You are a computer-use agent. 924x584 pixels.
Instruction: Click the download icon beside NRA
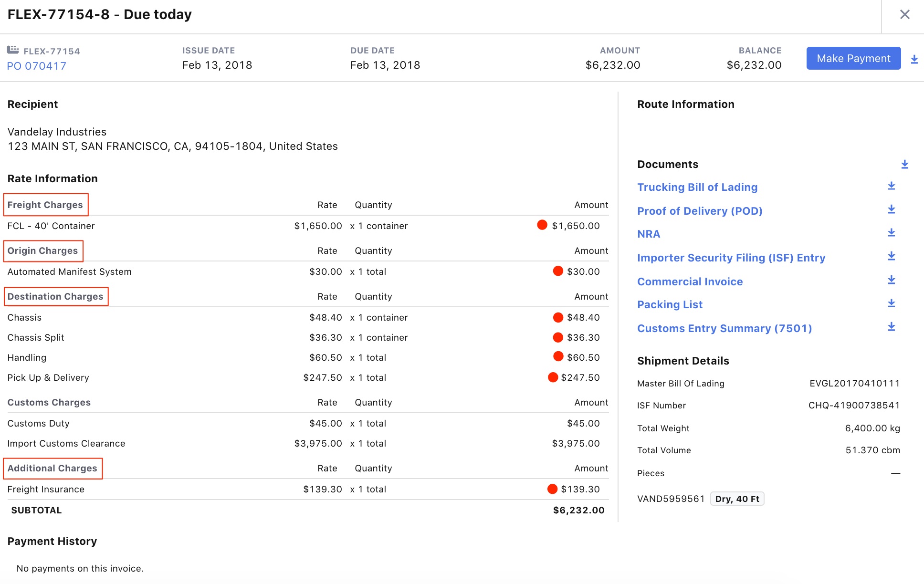point(891,233)
